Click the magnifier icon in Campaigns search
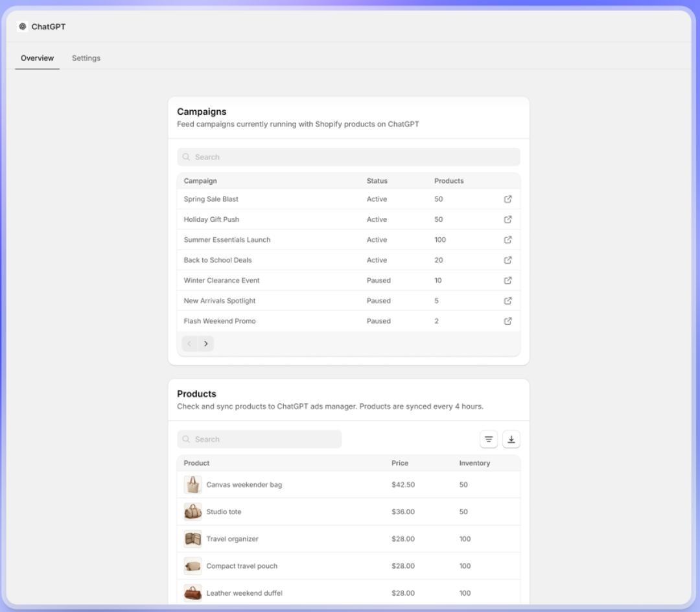 pos(186,157)
